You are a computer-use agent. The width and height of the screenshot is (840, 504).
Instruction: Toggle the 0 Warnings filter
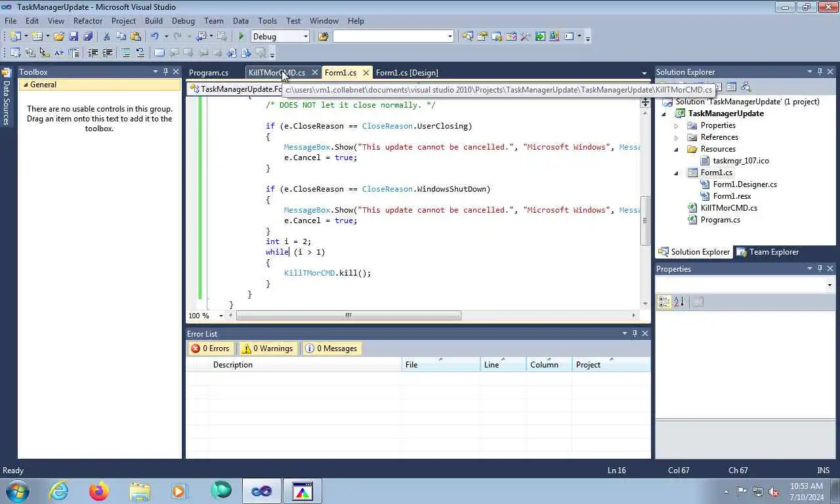click(x=267, y=348)
